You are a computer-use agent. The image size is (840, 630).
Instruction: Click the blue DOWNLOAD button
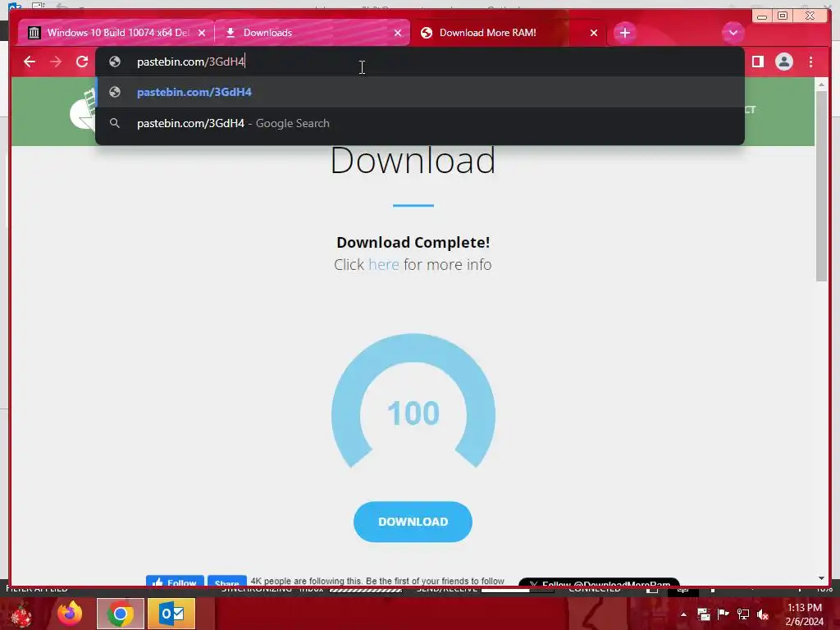tap(413, 522)
